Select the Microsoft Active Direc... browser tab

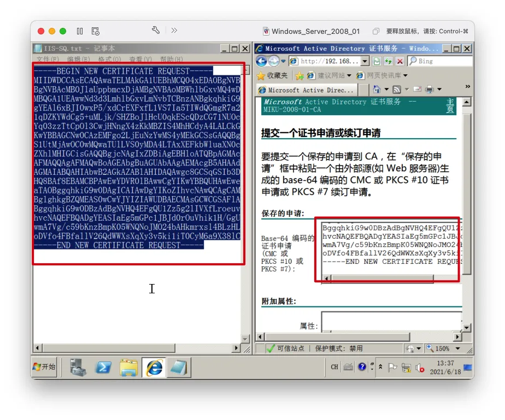coord(307,90)
